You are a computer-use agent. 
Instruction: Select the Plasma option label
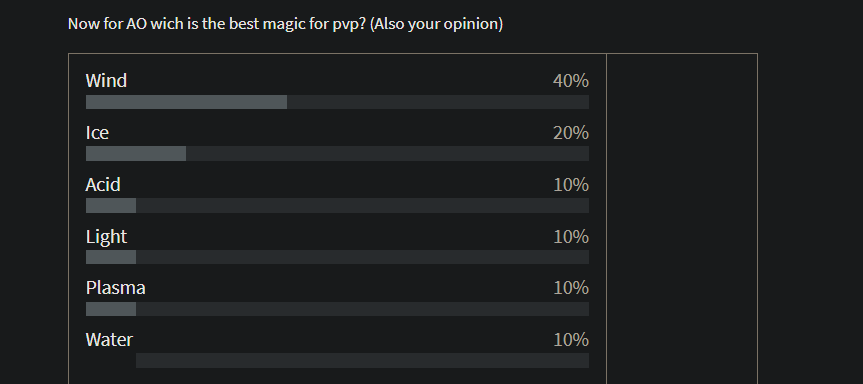pyautogui.click(x=116, y=288)
